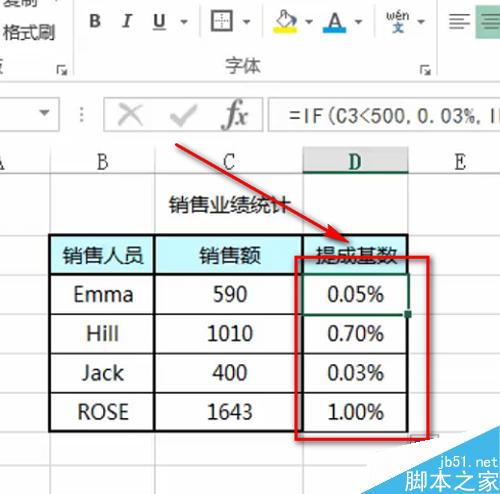Open font color dropdown arrow

tap(358, 22)
